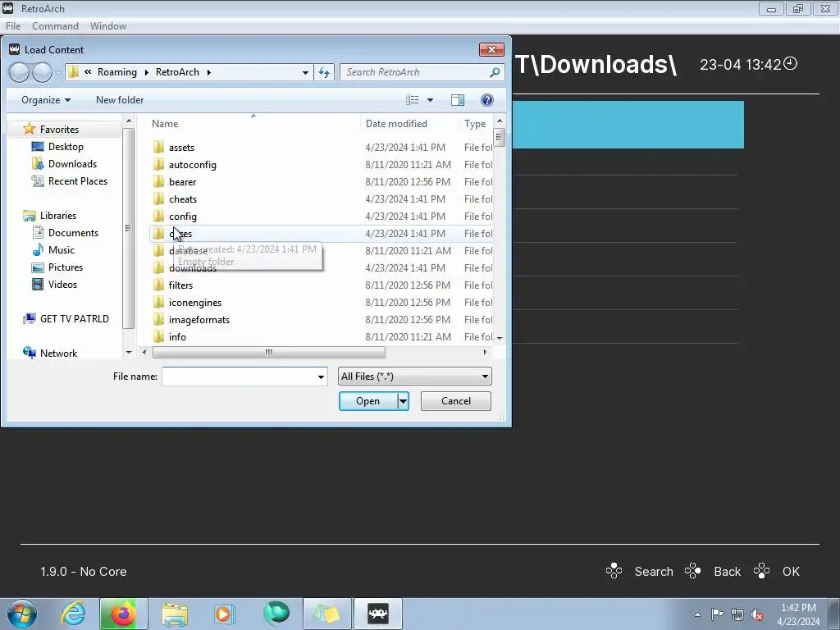Click the search magnifier icon in Search RetroArch box
This screenshot has width=840, height=630.
coord(495,72)
